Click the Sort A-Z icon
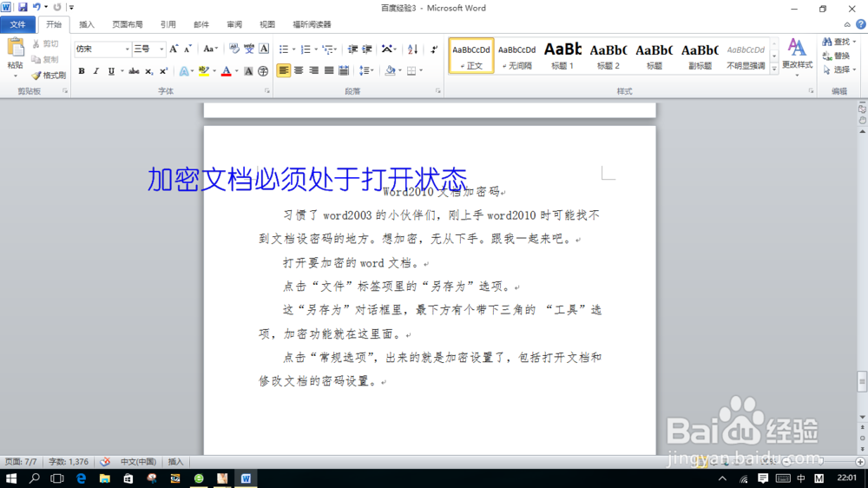 pyautogui.click(x=412, y=49)
